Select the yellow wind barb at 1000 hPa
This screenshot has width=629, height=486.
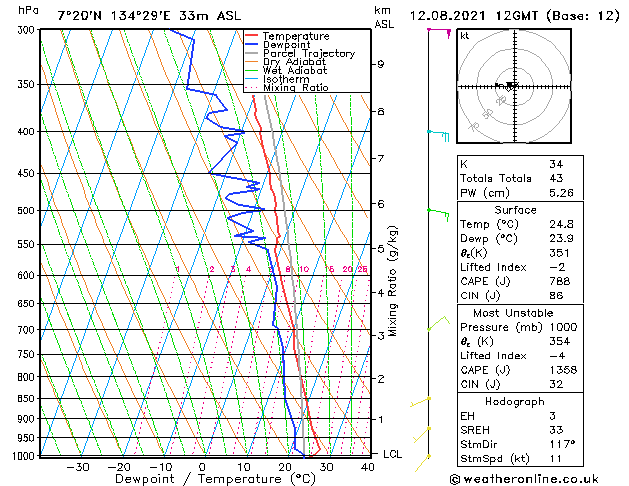tap(422, 463)
